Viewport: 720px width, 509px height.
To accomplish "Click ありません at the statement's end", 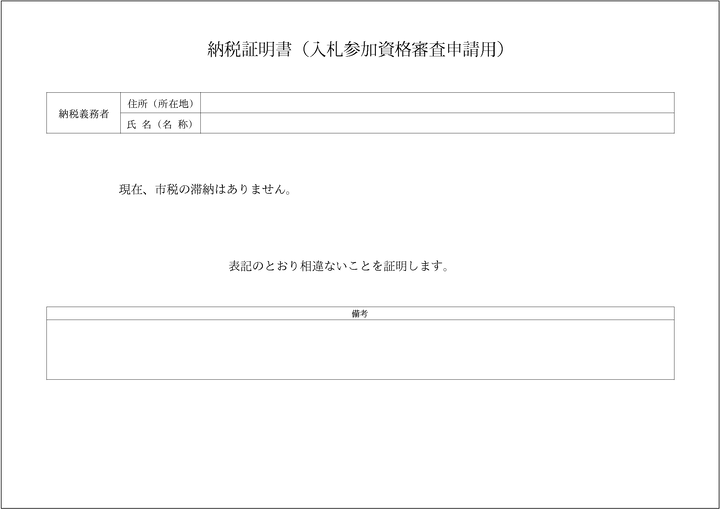I will (256, 189).
